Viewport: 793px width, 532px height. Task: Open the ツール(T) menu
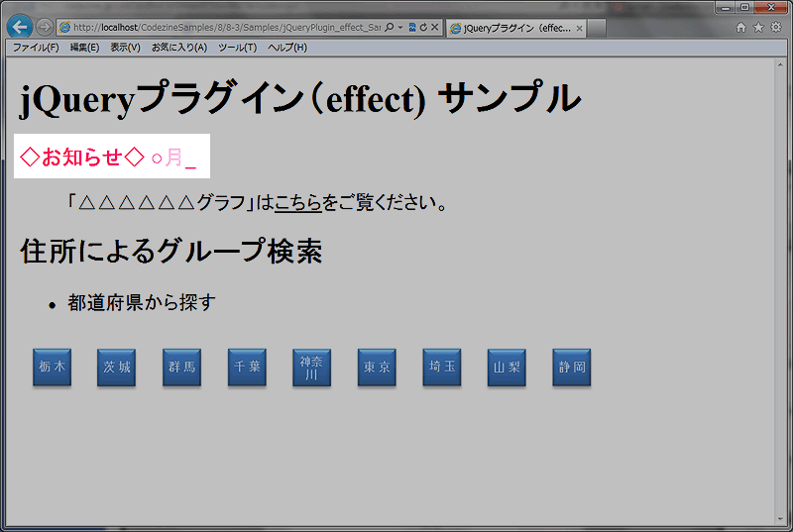[x=237, y=48]
